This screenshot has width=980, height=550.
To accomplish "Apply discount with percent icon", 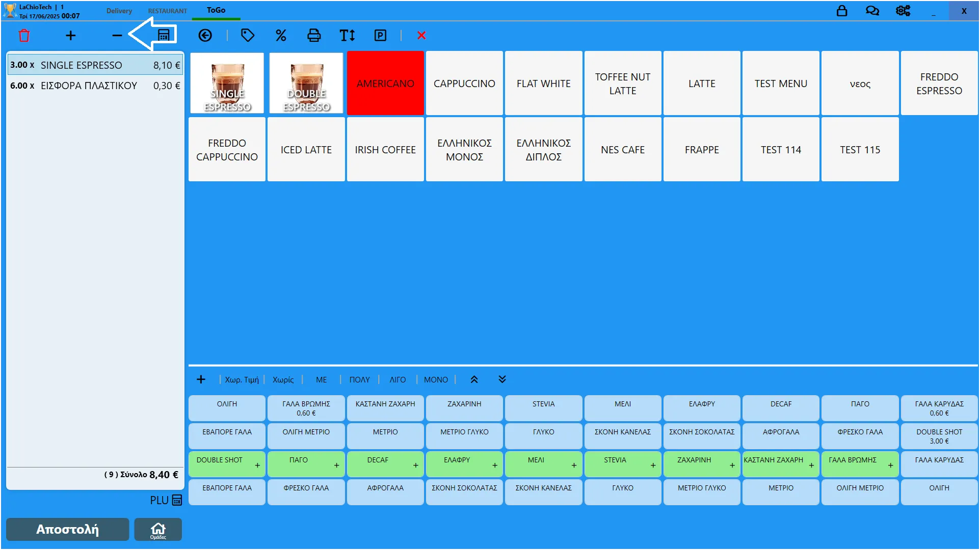I will pyautogui.click(x=281, y=35).
